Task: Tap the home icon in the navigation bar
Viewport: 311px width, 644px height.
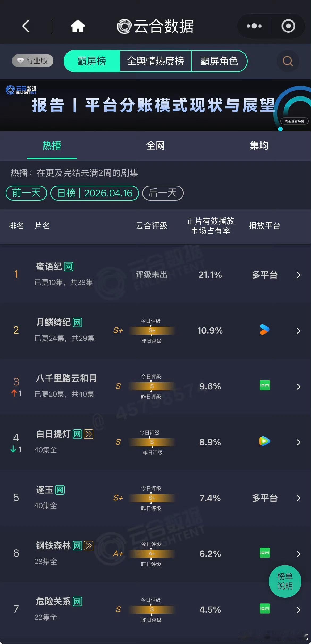Action: 77,26
